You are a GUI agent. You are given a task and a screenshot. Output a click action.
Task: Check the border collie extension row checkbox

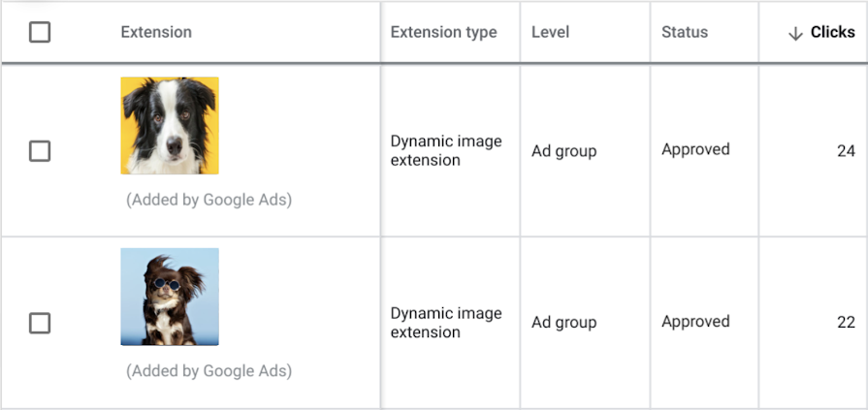[40, 151]
